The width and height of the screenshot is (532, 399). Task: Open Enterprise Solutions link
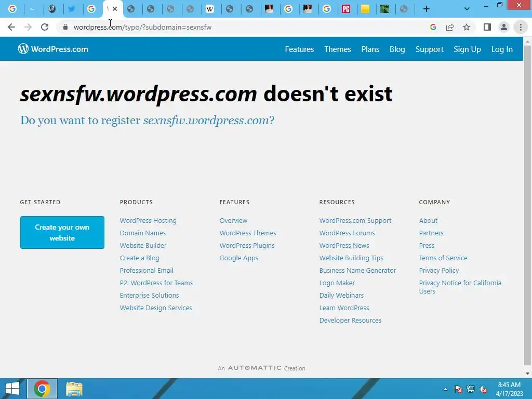[x=149, y=295]
